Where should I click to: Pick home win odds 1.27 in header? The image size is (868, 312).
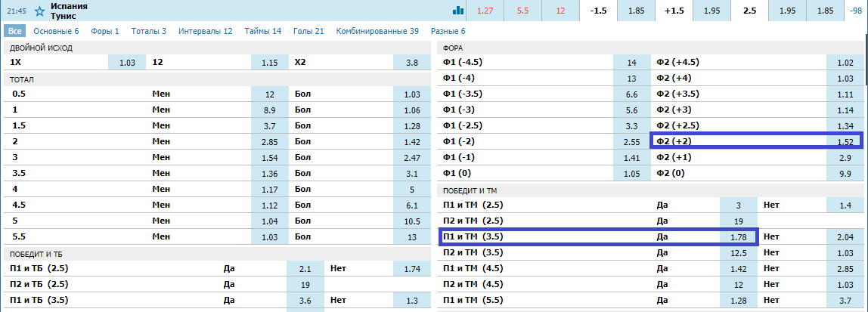(485, 11)
